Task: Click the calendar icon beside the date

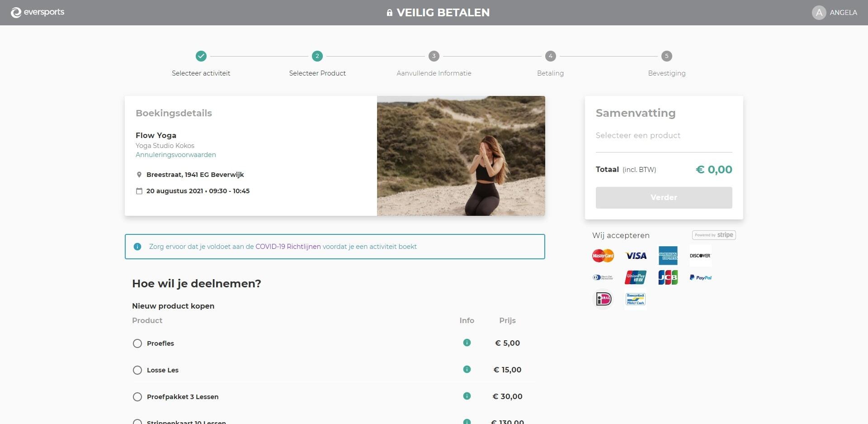Action: coord(139,191)
